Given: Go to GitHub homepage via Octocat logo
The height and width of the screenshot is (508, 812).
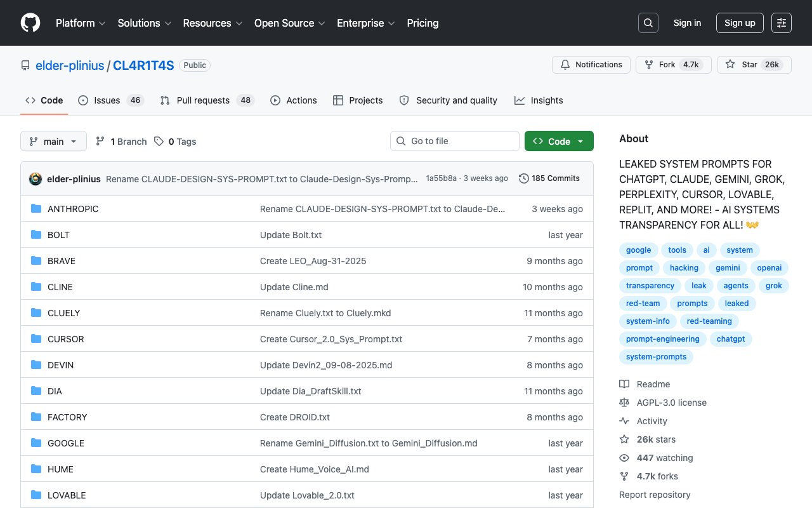Looking at the screenshot, I should 30,23.
